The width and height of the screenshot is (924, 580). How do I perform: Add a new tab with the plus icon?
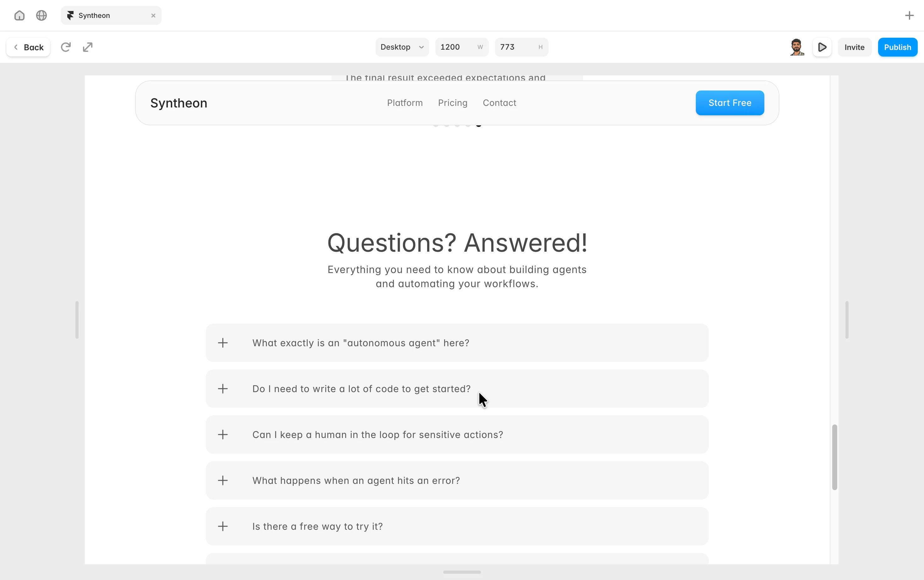tap(909, 15)
